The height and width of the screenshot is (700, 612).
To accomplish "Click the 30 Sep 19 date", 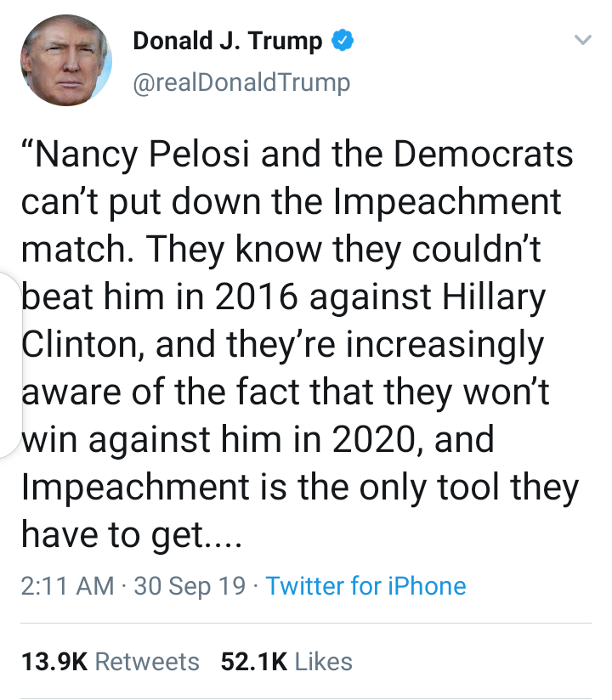I will (190, 585).
